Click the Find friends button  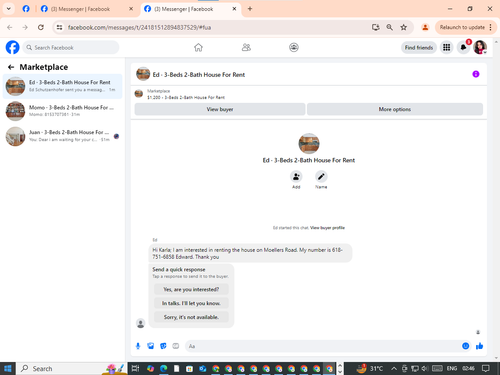419,47
